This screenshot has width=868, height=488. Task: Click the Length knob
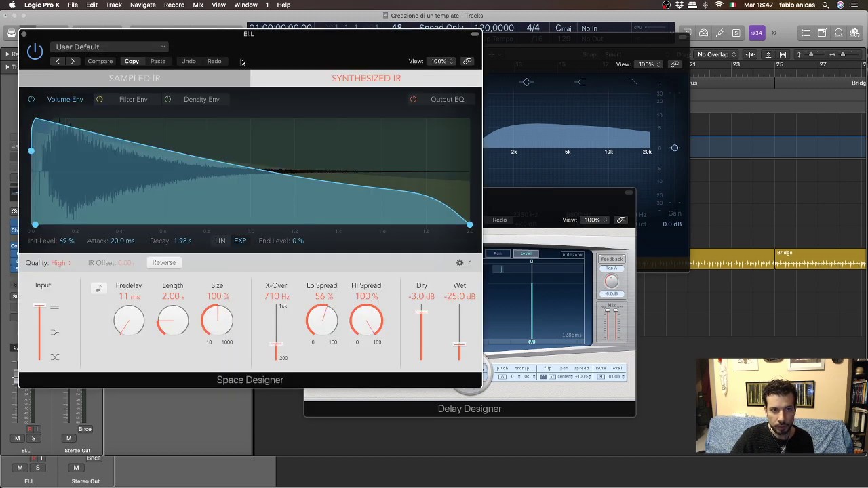click(173, 321)
